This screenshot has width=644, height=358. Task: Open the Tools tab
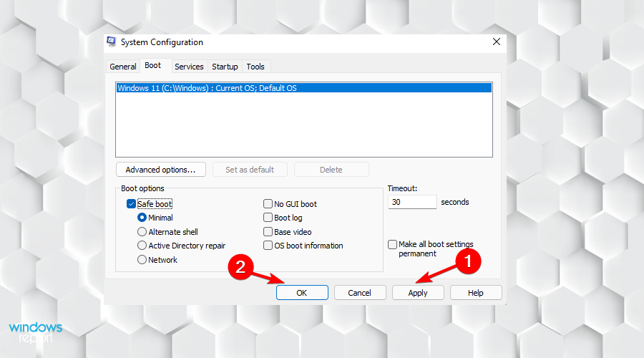pos(255,67)
